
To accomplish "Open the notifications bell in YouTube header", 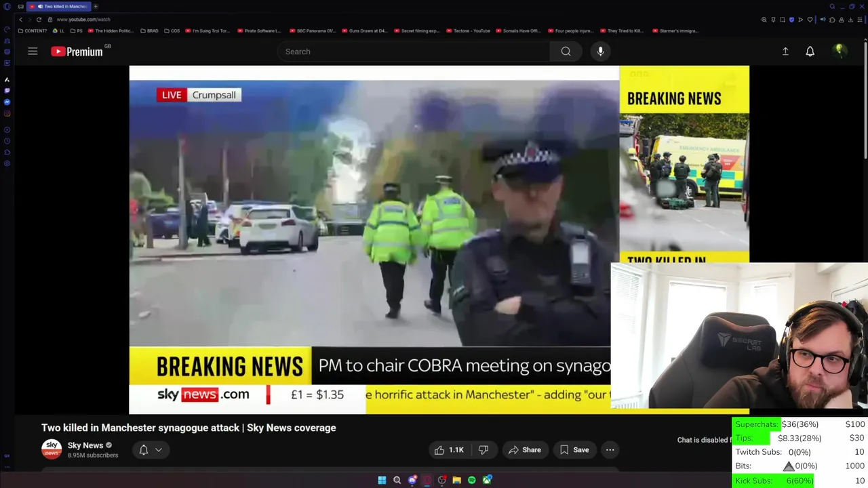I will click(x=810, y=52).
